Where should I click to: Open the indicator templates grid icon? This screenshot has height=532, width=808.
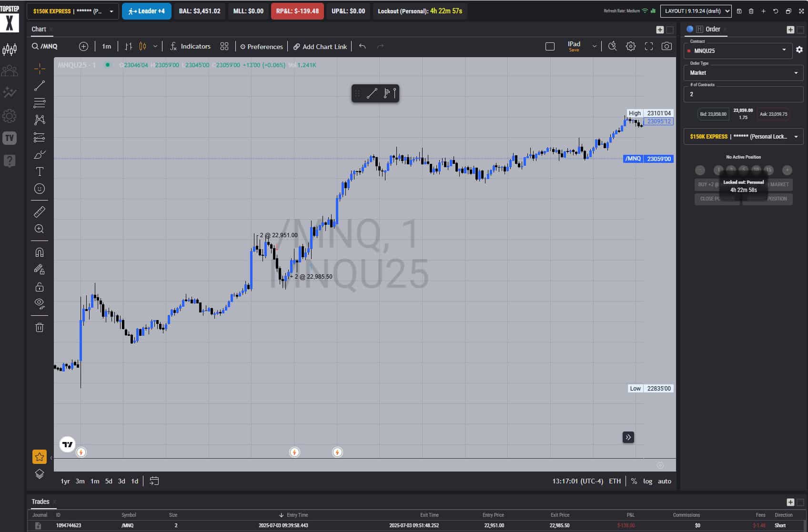point(224,46)
